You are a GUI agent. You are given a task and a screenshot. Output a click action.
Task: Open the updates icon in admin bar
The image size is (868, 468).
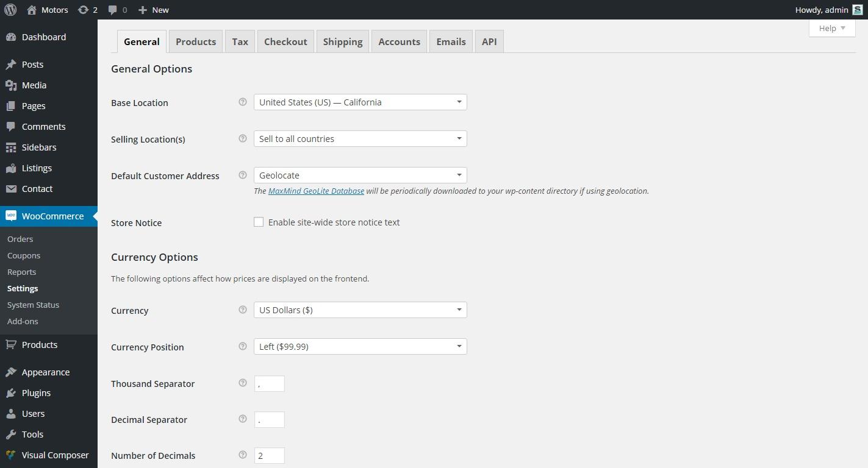click(x=84, y=10)
